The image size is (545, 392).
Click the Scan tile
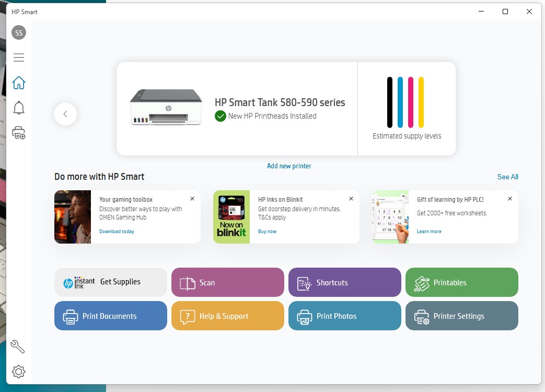(228, 282)
